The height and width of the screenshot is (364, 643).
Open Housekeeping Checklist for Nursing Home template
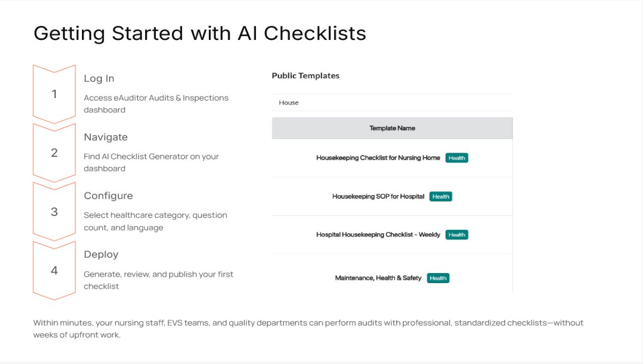pyautogui.click(x=378, y=158)
